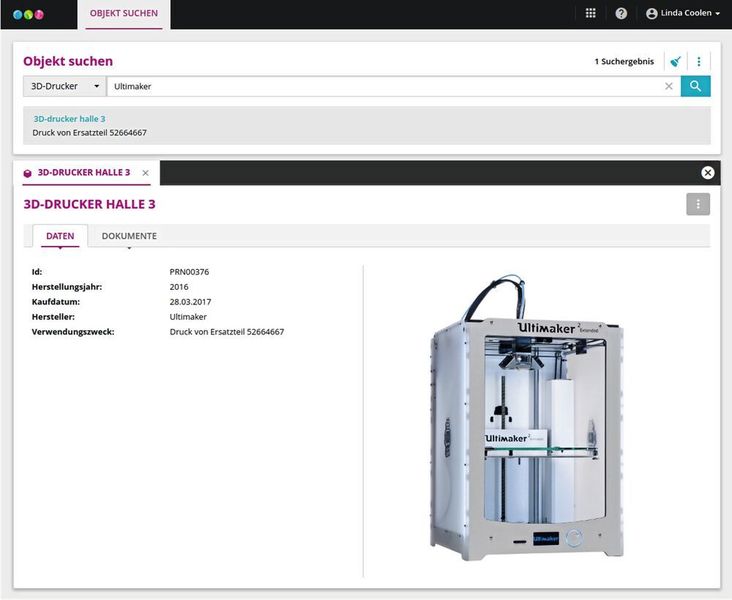732x600 pixels.
Task: Click the Verwendungszweck value text
Action: click(227, 332)
